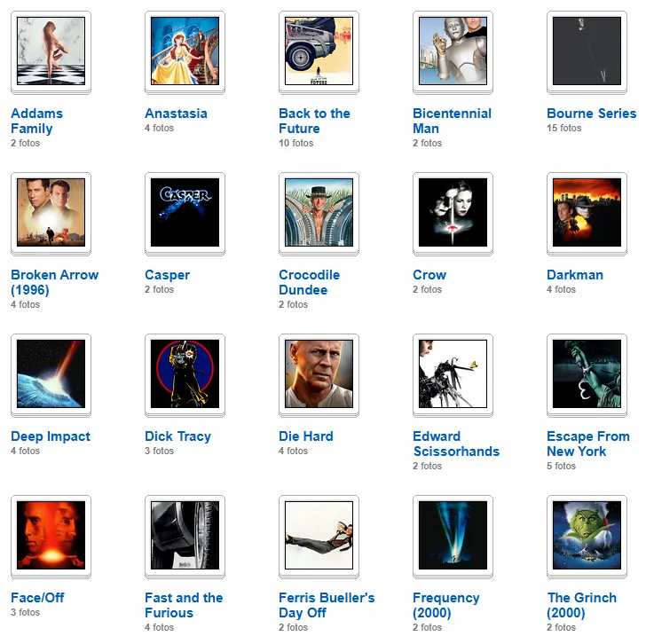Viewport: 646px width, 644px height.
Task: Open the Fast and the Furious link
Action: (184, 605)
